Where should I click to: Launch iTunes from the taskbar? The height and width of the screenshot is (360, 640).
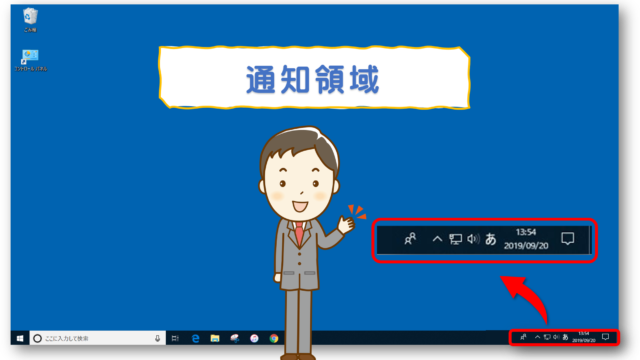point(254,338)
